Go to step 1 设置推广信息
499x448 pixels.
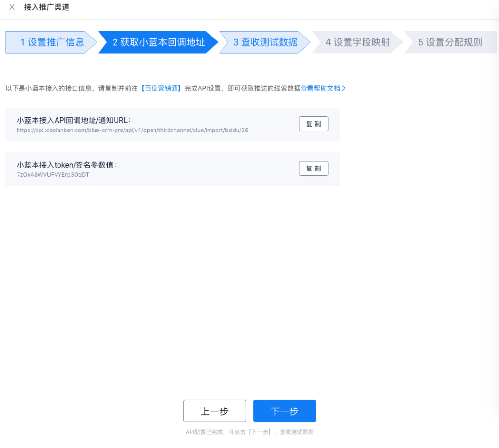tap(52, 42)
